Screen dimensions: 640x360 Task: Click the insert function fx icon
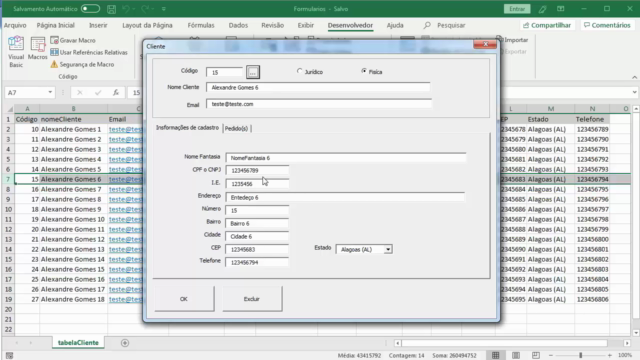point(116,93)
